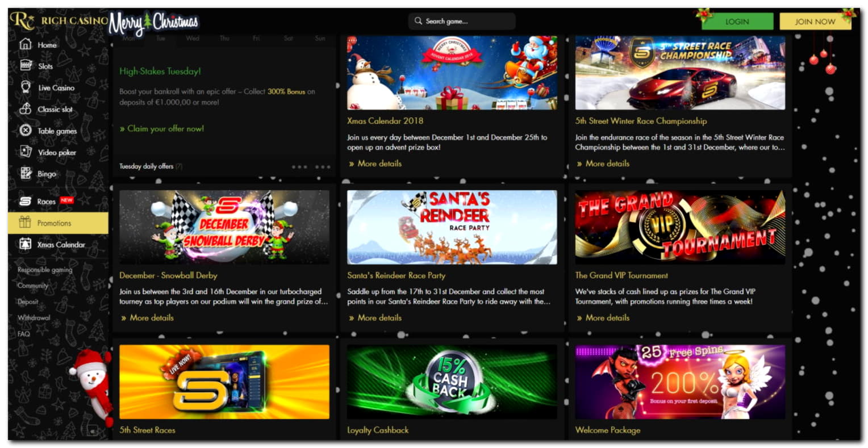Click the 'Tuesday daily offers' label
Viewport: 868px width, 448px height.
coord(146,166)
